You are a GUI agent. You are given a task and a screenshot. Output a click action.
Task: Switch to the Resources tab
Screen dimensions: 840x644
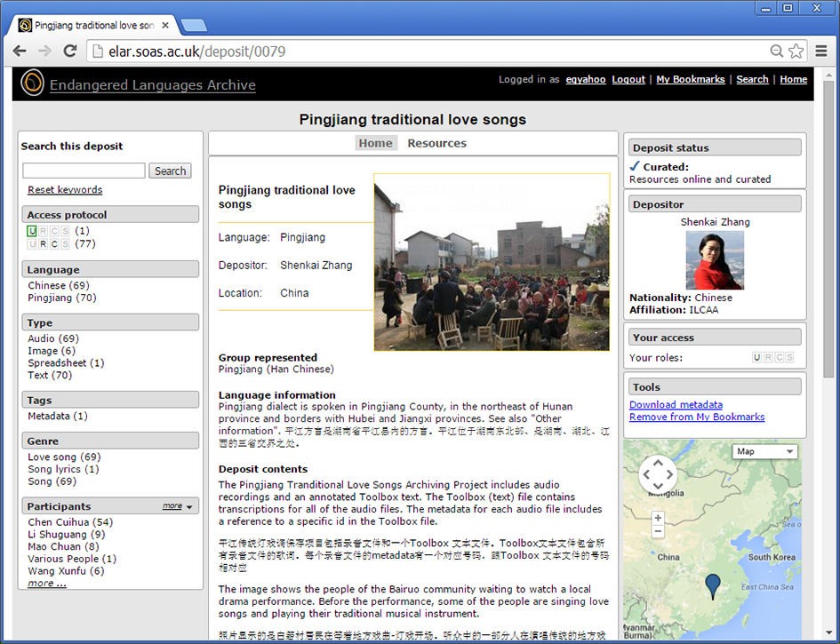(x=436, y=143)
